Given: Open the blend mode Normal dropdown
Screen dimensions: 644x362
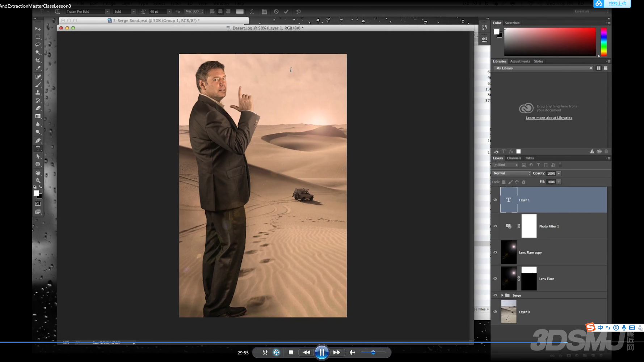Looking at the screenshot, I should click(512, 173).
